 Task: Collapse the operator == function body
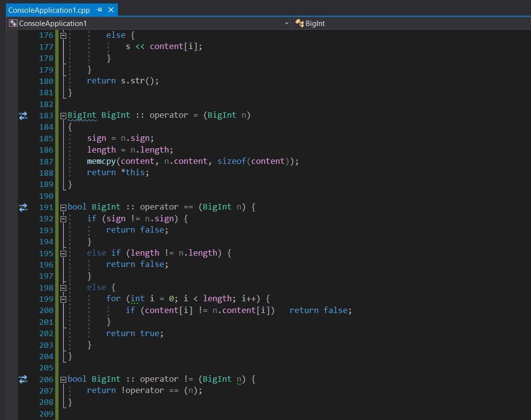point(63,207)
